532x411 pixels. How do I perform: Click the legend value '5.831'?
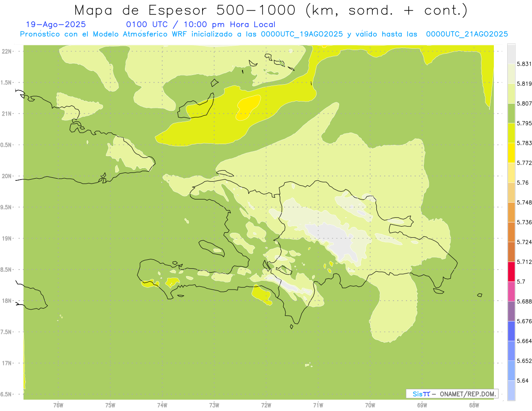tap(524, 64)
